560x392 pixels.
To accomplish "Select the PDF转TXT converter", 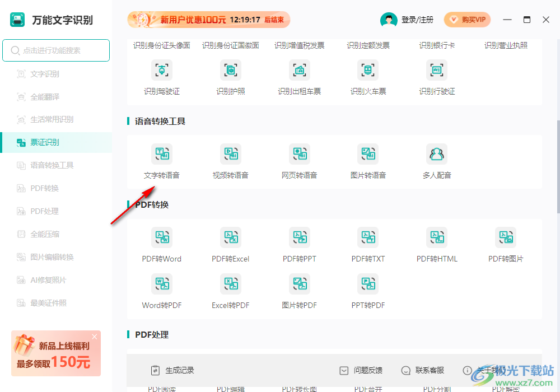I will pyautogui.click(x=368, y=245).
